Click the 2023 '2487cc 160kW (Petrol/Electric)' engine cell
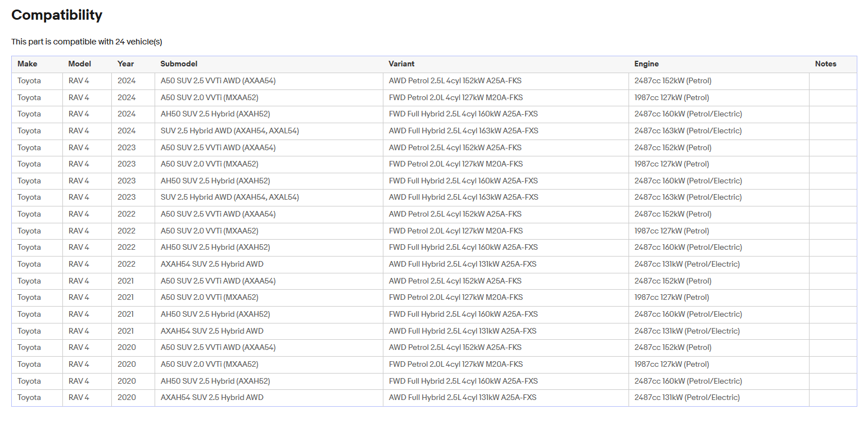 click(x=719, y=181)
